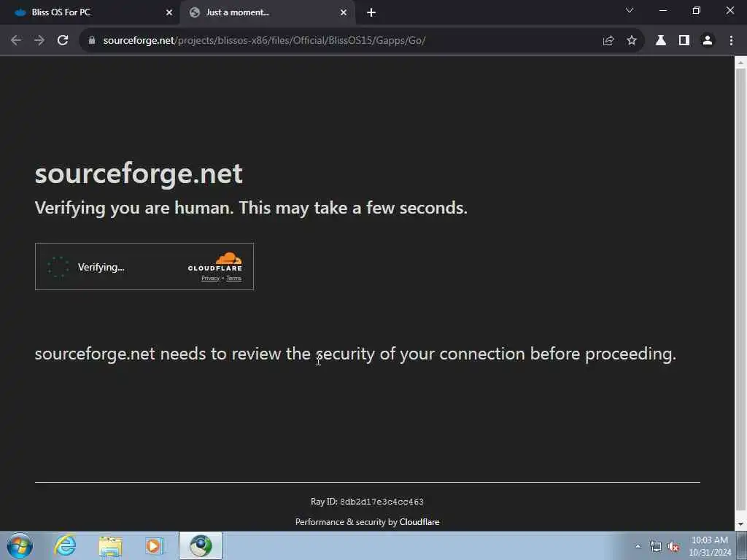Close the Bliss OS For PC tab

(x=169, y=13)
